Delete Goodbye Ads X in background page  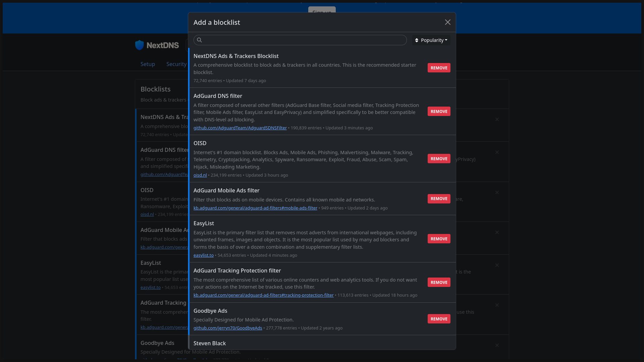[x=497, y=345]
